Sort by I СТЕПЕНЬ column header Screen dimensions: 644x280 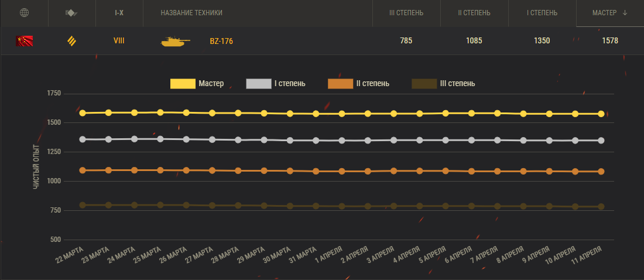click(542, 13)
